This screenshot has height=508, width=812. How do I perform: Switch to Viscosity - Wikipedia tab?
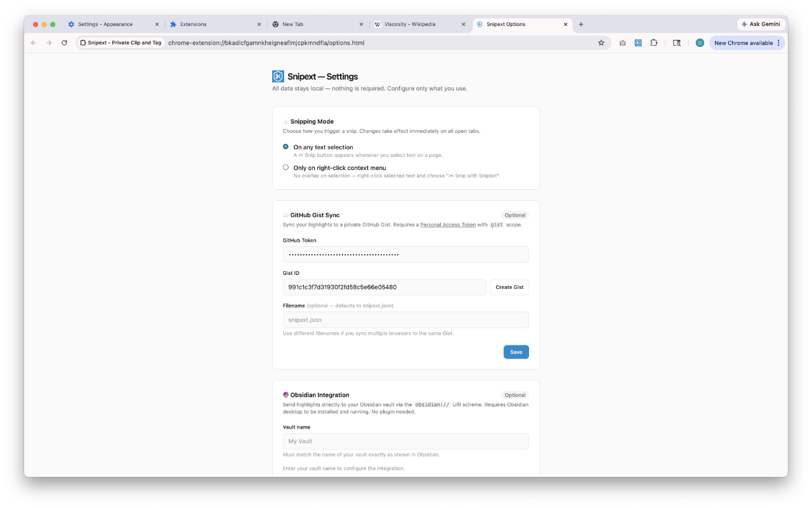pos(419,24)
